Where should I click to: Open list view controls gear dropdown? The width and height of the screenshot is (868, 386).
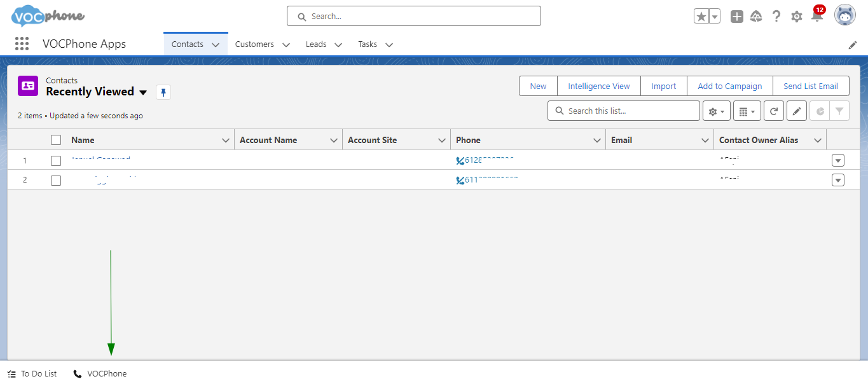pos(716,111)
